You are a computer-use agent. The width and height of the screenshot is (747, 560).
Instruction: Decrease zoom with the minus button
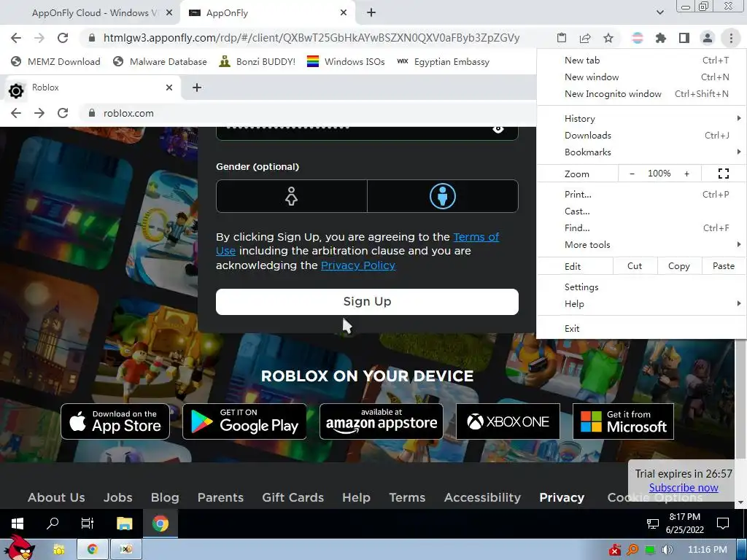pos(632,174)
